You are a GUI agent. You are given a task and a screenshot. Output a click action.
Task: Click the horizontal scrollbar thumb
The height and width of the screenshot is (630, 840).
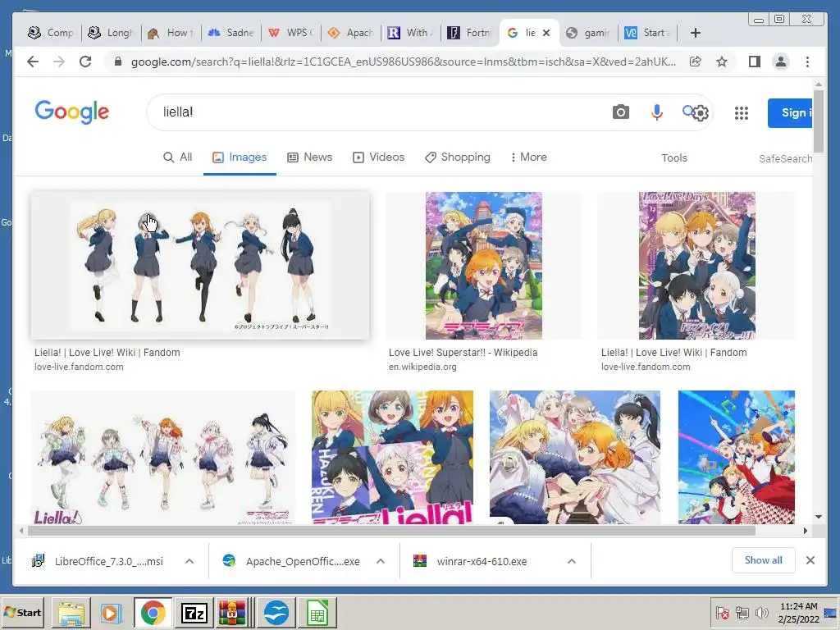pos(391,531)
